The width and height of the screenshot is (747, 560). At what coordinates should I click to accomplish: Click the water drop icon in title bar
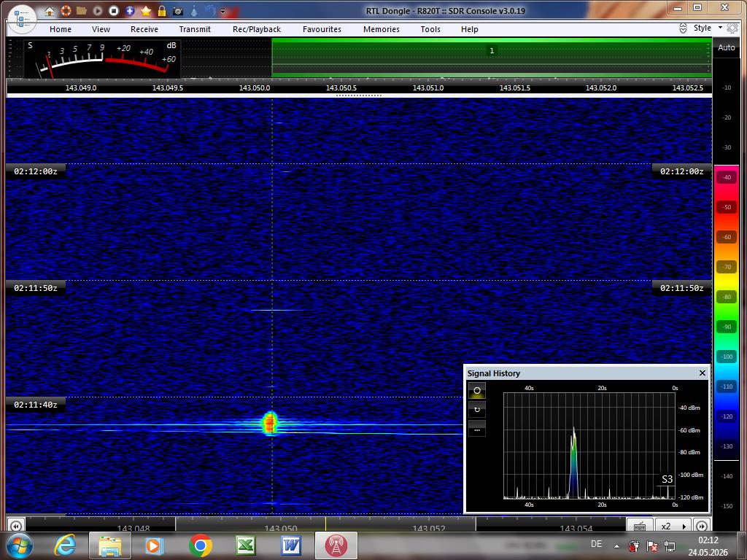[x=194, y=11]
